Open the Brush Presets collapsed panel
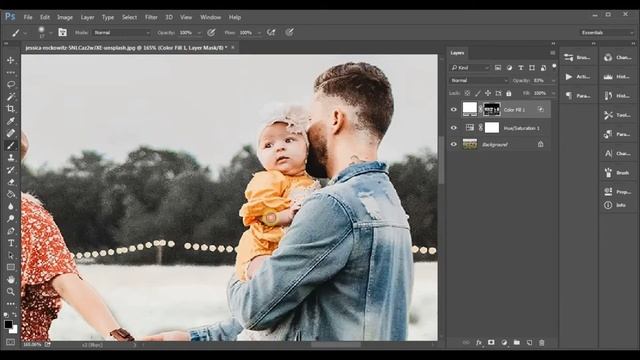Image resolution: width=640 pixels, height=360 pixels. (578, 58)
